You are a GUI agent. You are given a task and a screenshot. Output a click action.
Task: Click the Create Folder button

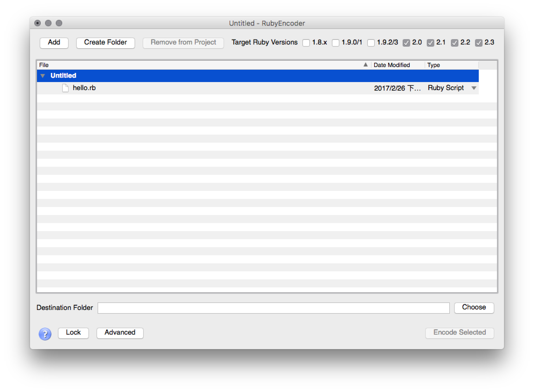pyautogui.click(x=105, y=43)
